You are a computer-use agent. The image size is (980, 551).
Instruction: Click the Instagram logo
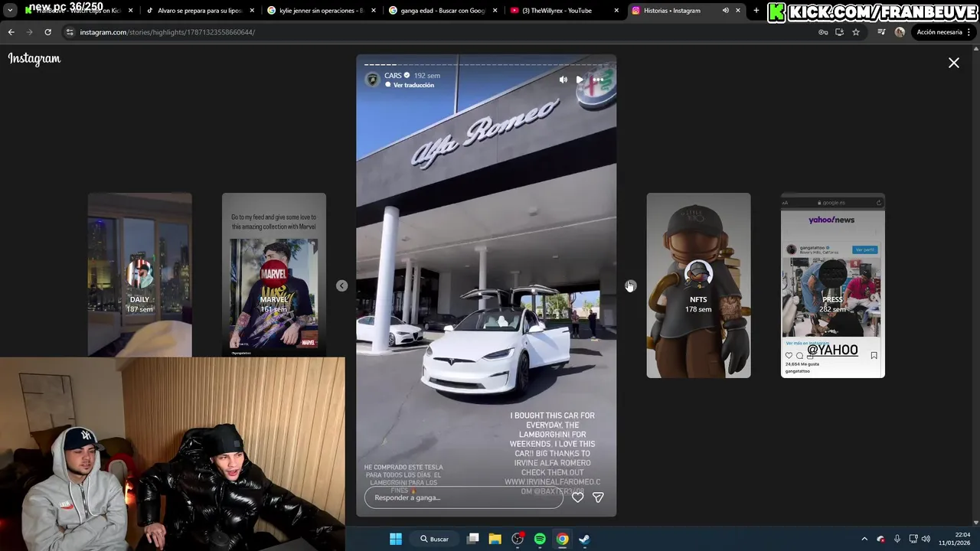coord(34,59)
